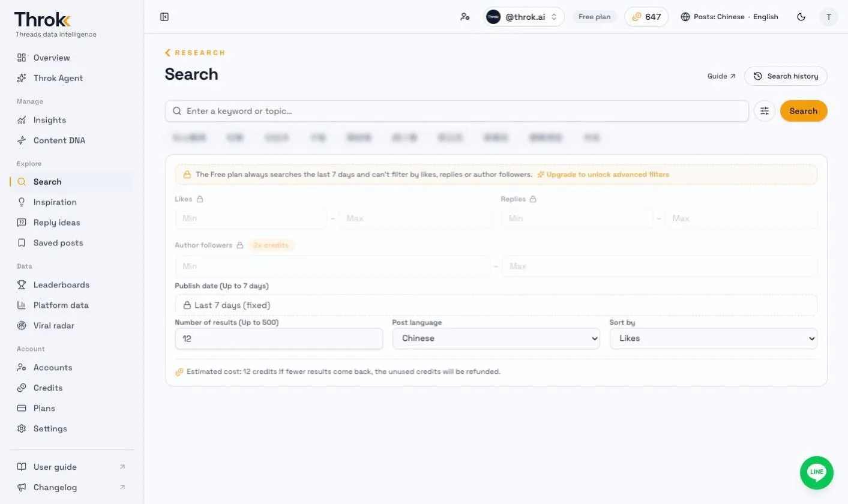Click Upgrade to unlock advanced filters

click(603, 175)
